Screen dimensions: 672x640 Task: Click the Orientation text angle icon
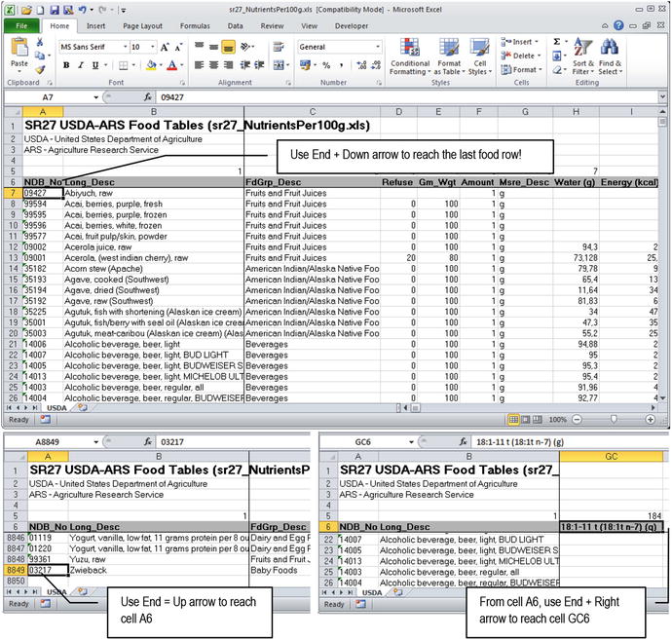point(245,47)
